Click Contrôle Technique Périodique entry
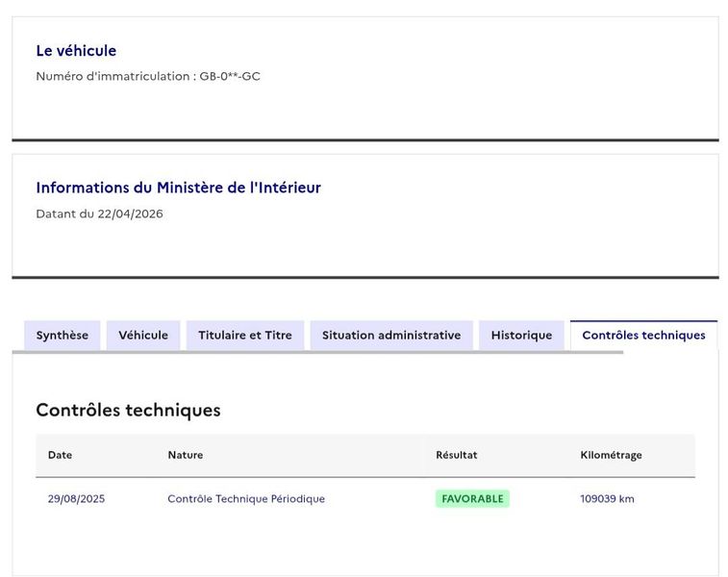Image resolution: width=728 pixels, height=577 pixels. (x=246, y=499)
